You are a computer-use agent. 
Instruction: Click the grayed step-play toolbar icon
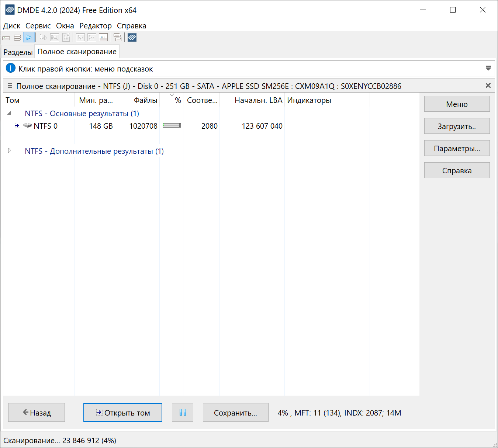43,38
